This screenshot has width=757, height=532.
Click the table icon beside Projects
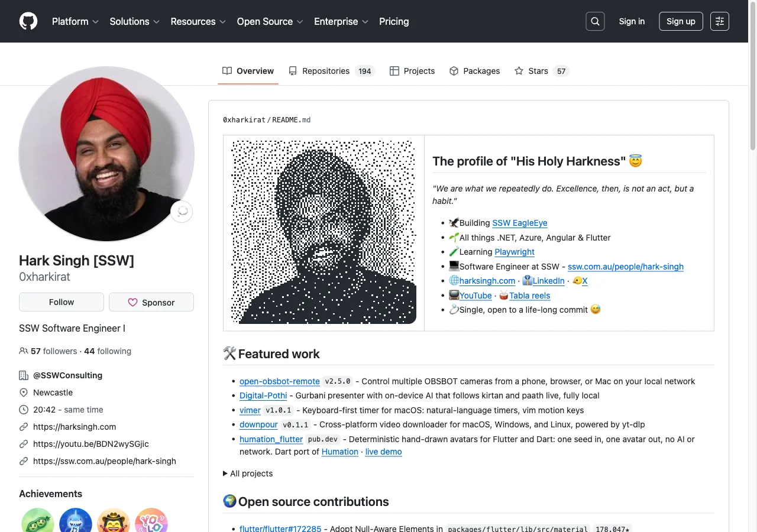pos(394,71)
